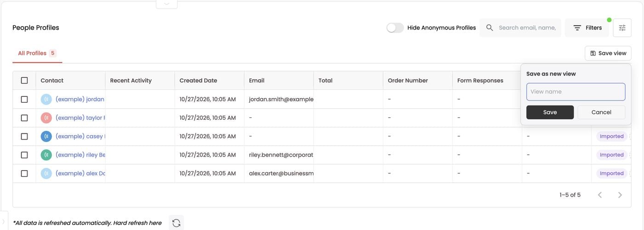Click the hard refresh icon
The width and height of the screenshot is (644, 230).
pyautogui.click(x=176, y=223)
